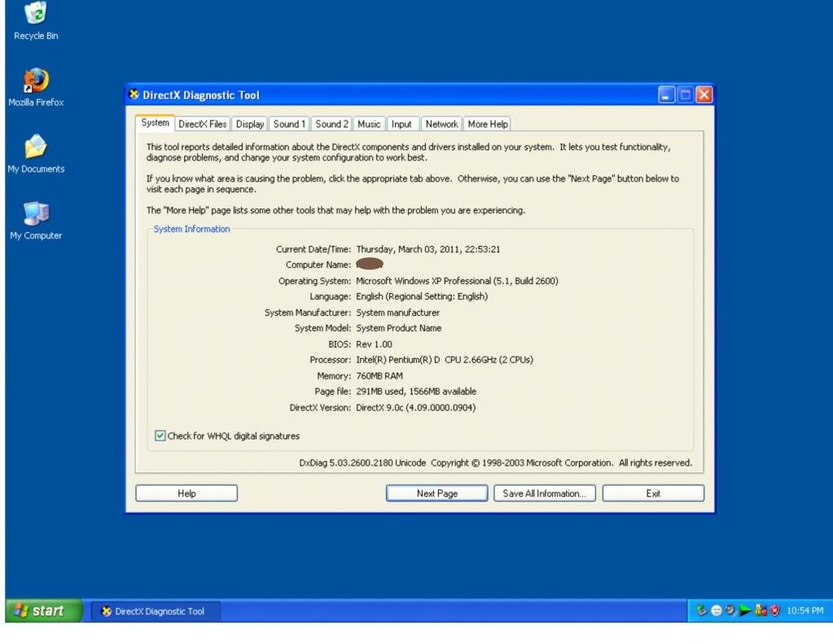Click the Current Date/Time label

[313, 249]
